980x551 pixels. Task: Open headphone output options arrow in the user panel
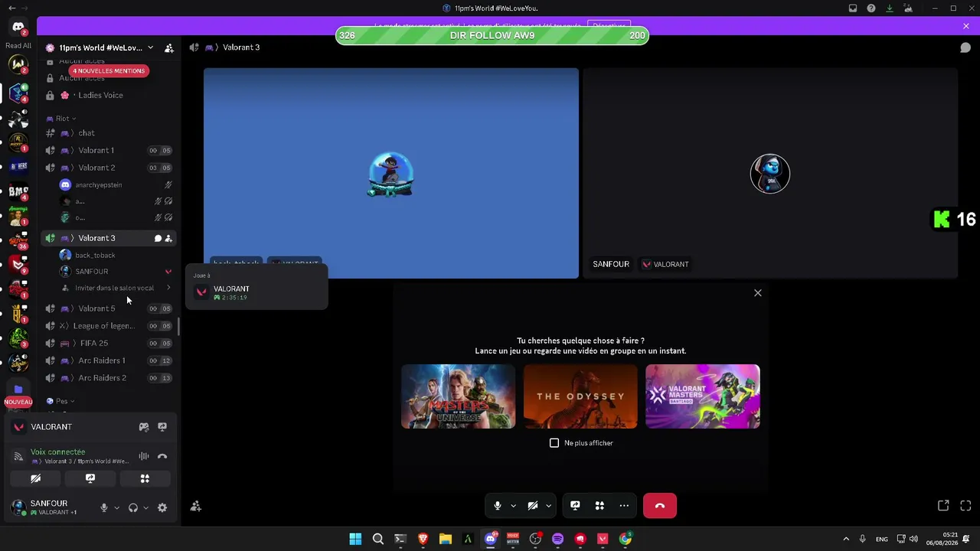point(145,507)
